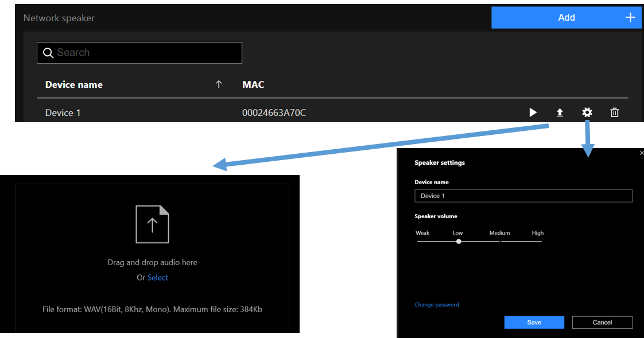Play audio on Device 1
This screenshot has height=338, width=644.
pyautogui.click(x=533, y=112)
